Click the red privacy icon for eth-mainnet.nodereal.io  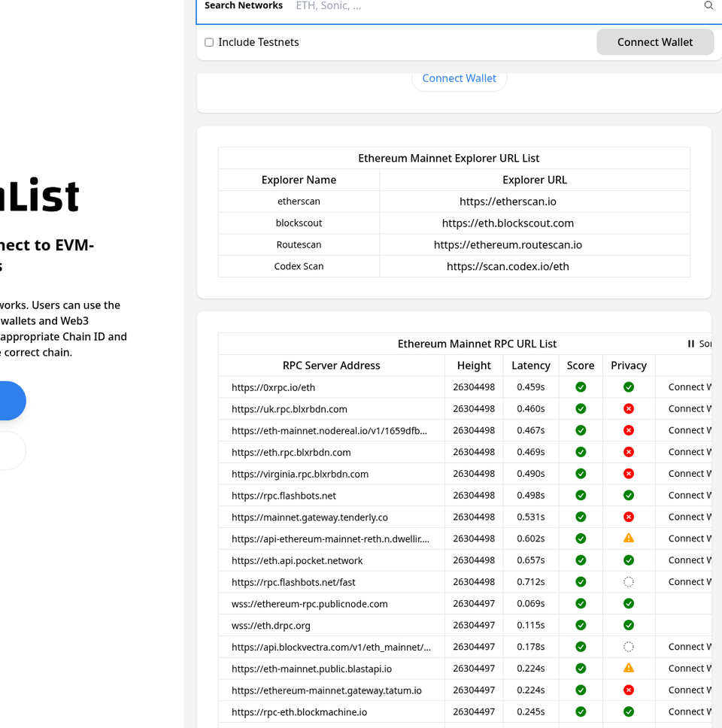pyautogui.click(x=629, y=430)
